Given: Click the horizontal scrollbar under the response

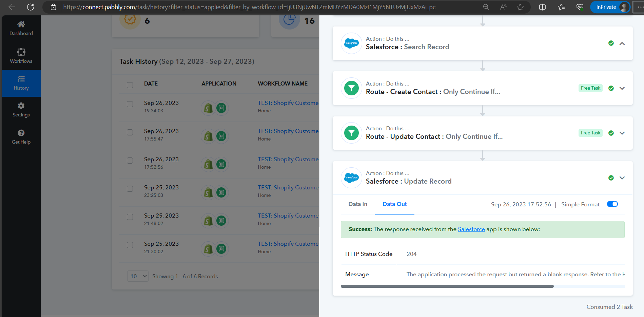Looking at the screenshot, I should (x=447, y=286).
